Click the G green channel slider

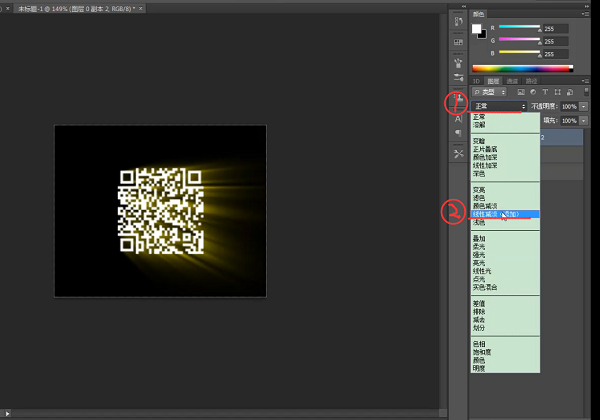click(520, 40)
